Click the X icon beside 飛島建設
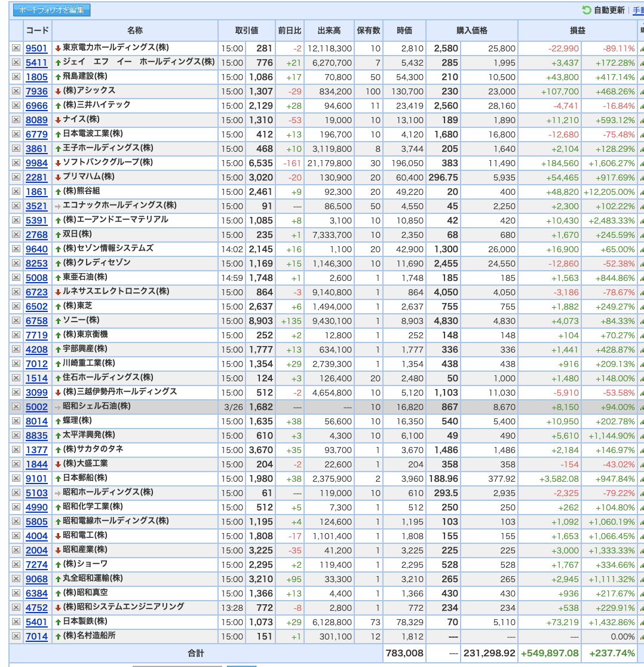 pyautogui.click(x=16, y=77)
